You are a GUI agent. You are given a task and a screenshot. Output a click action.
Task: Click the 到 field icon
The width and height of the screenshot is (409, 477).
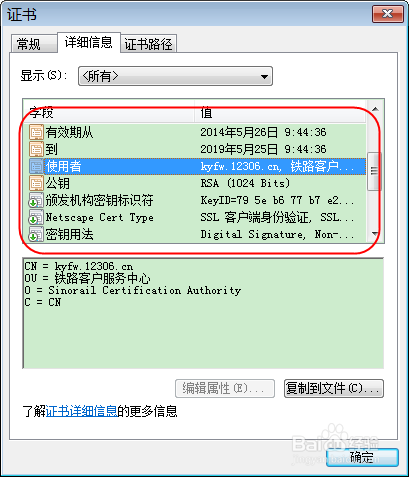[36, 149]
